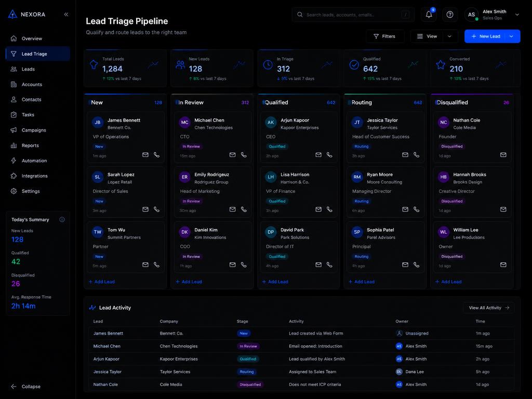Viewport: 532px width, 399px height.
Task: Email Jessica Taylor via mail icon
Action: click(405, 155)
